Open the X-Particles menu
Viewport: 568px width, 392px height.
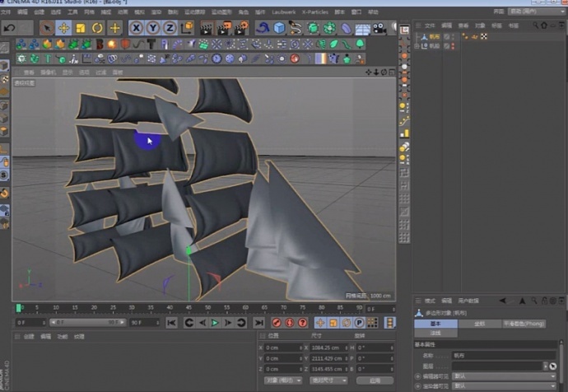coord(314,12)
